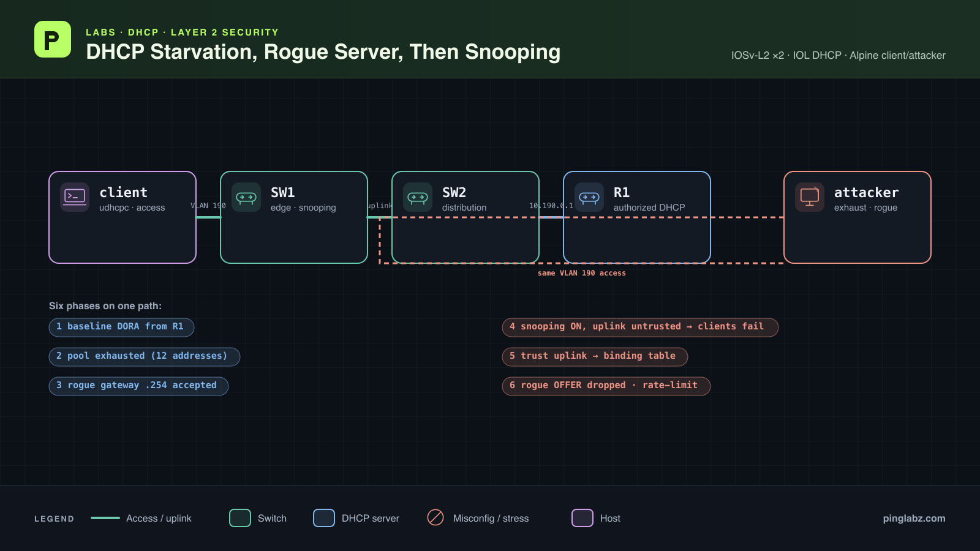Click the SW1 switch icon
Screen dimensions: 980x551
(x=246, y=197)
